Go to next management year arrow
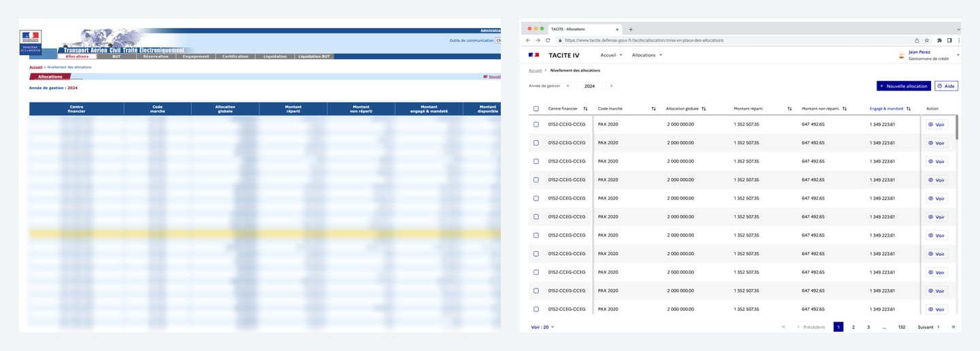Image resolution: width=980 pixels, height=351 pixels. coord(610,86)
